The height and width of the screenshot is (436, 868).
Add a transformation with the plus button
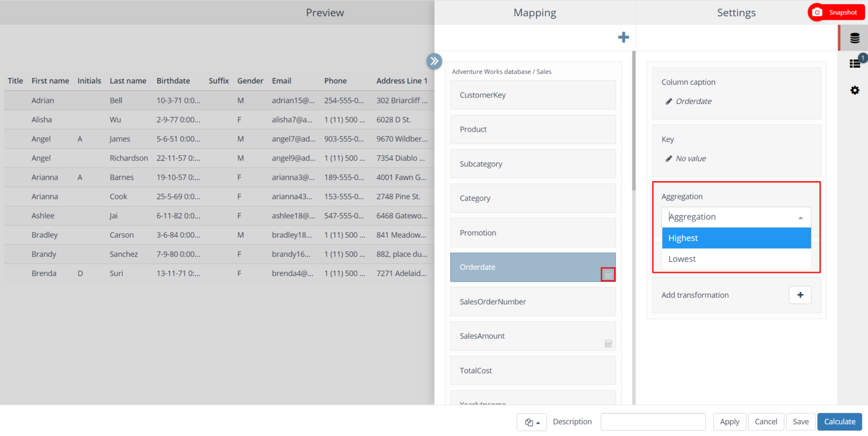pos(800,295)
